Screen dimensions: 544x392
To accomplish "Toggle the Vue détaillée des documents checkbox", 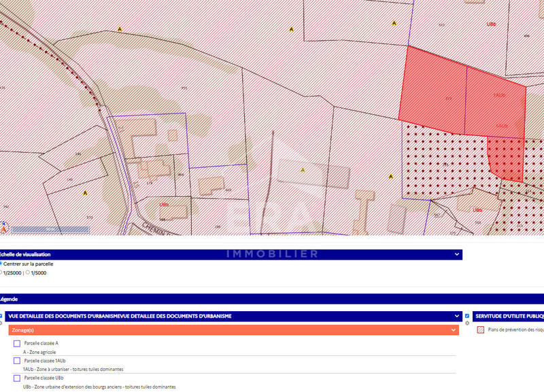I will point(3,315).
